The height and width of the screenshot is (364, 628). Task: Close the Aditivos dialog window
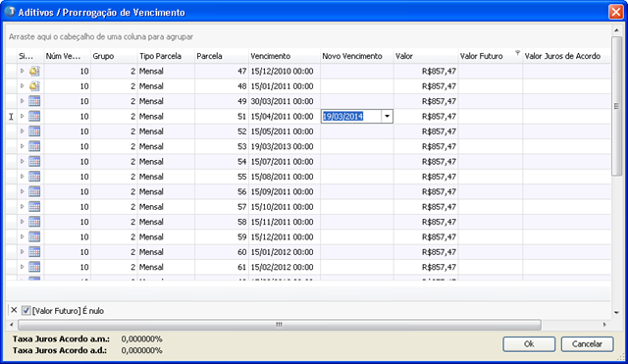615,12
